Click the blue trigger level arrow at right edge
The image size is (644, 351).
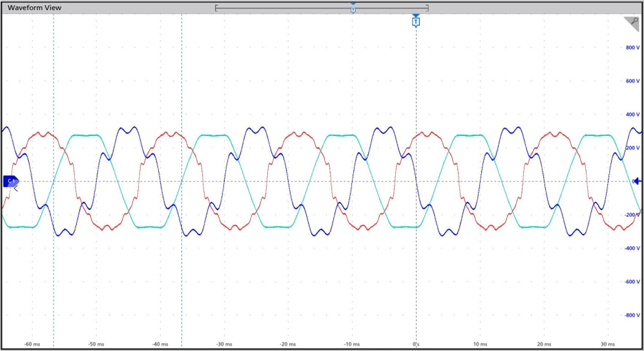(637, 181)
